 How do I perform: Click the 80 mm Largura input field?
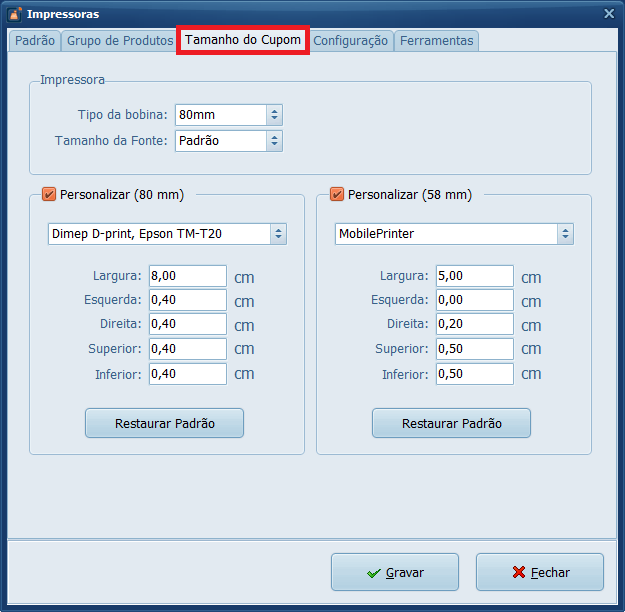click(188, 276)
